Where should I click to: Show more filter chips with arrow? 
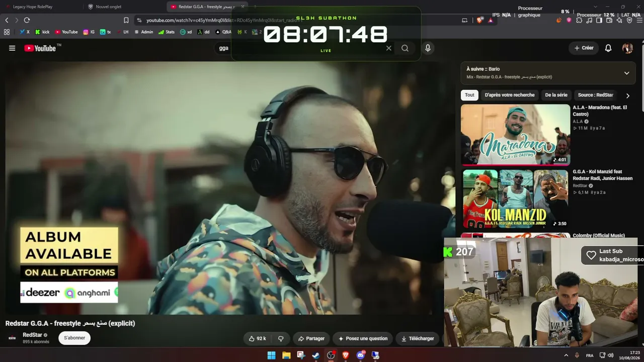pos(627,96)
